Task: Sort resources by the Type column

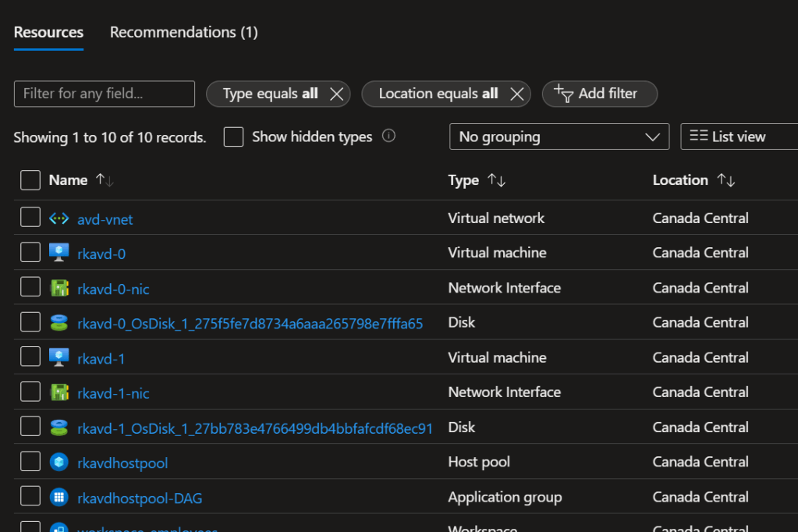Action: tap(496, 180)
